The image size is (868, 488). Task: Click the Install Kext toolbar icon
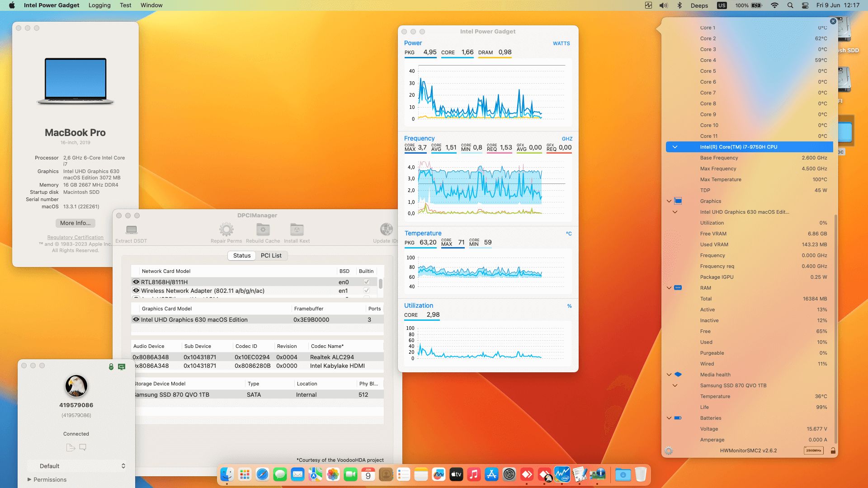(x=297, y=230)
